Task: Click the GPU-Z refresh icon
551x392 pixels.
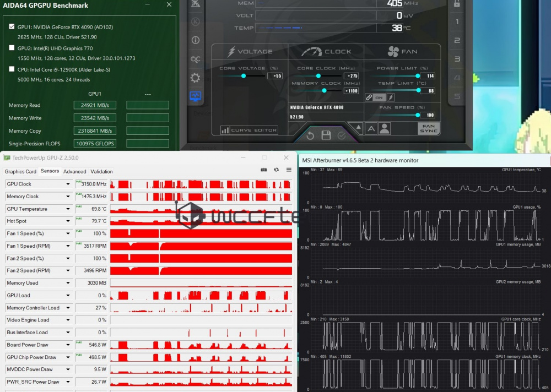Action: point(277,170)
